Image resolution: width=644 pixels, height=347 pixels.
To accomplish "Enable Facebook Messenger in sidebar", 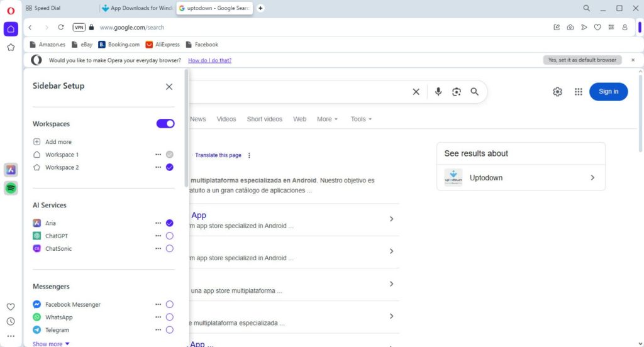I will (170, 304).
